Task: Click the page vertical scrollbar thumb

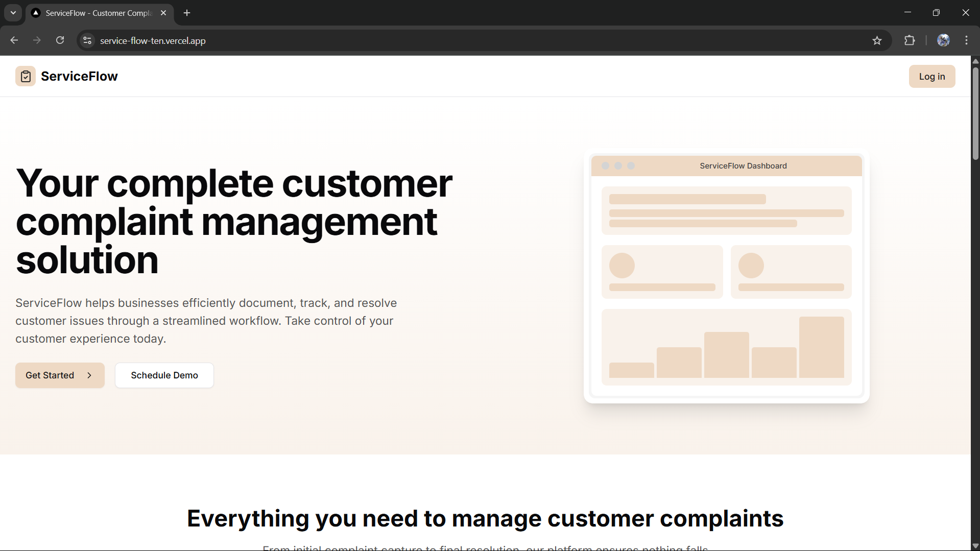Action: coord(975,113)
